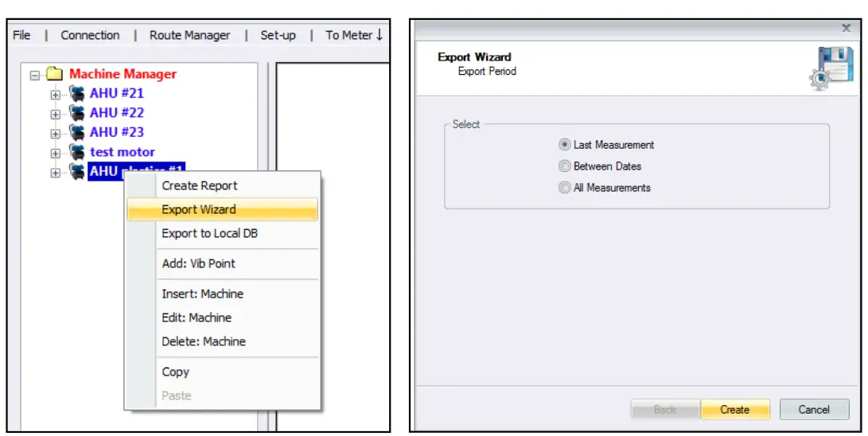The width and height of the screenshot is (868, 436).
Task: Open the Connection menu
Action: pyautogui.click(x=90, y=36)
